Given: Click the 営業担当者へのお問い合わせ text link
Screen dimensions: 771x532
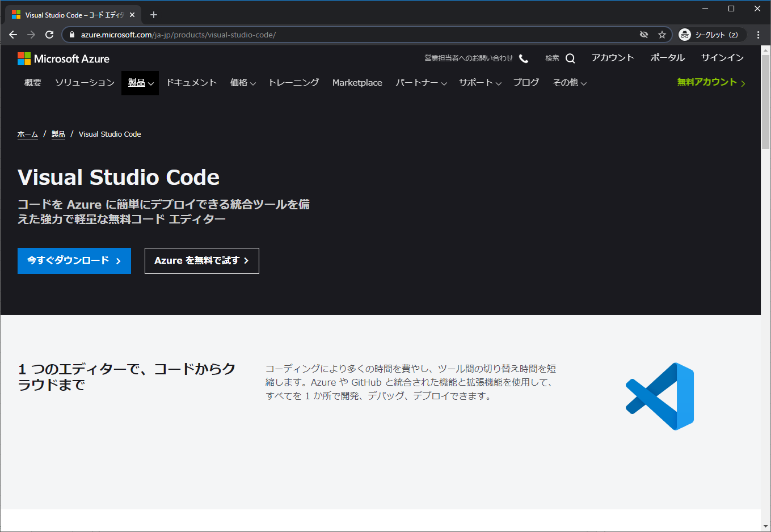Looking at the screenshot, I should [469, 58].
